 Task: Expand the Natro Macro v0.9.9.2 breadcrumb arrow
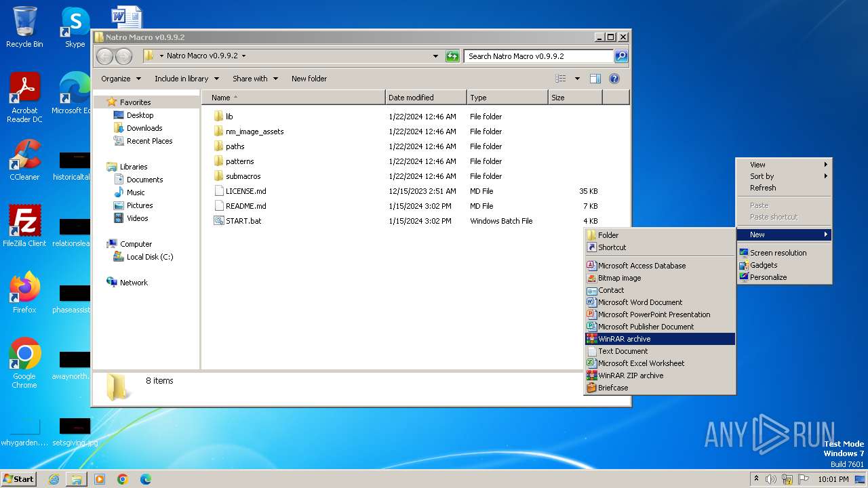click(243, 56)
